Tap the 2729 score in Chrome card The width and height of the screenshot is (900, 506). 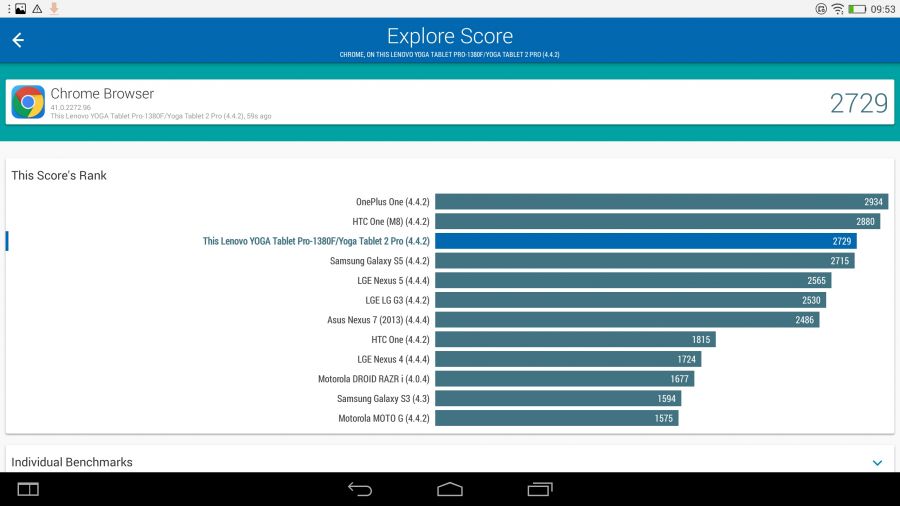858,103
